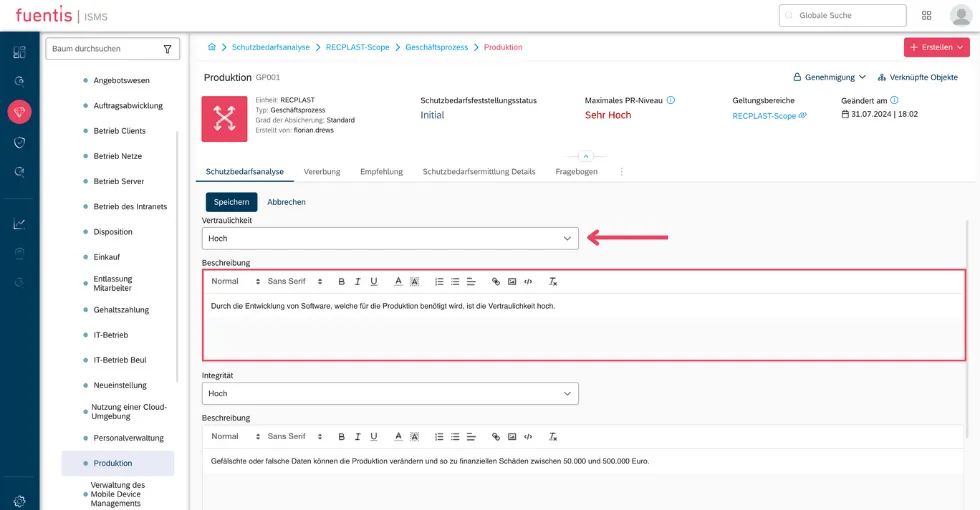
Task: Click the filter icon in tree search
Action: tap(168, 49)
